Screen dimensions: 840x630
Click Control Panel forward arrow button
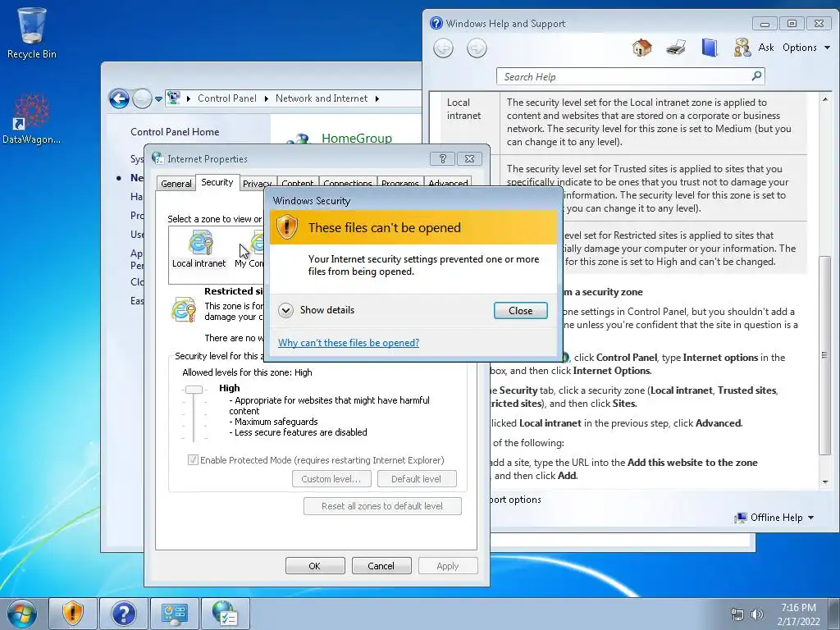point(142,98)
